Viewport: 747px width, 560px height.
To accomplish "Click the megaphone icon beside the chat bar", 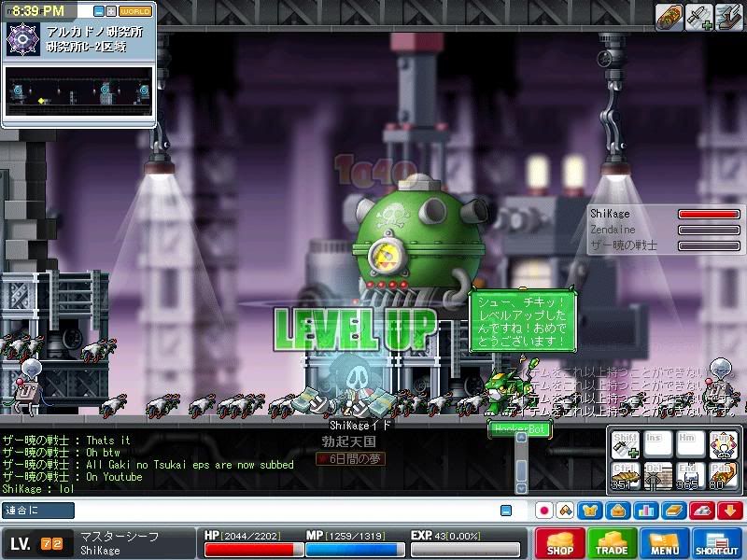I will coord(566,511).
